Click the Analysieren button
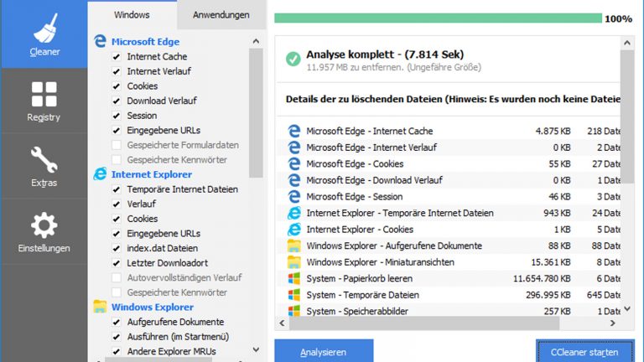 tap(324, 351)
